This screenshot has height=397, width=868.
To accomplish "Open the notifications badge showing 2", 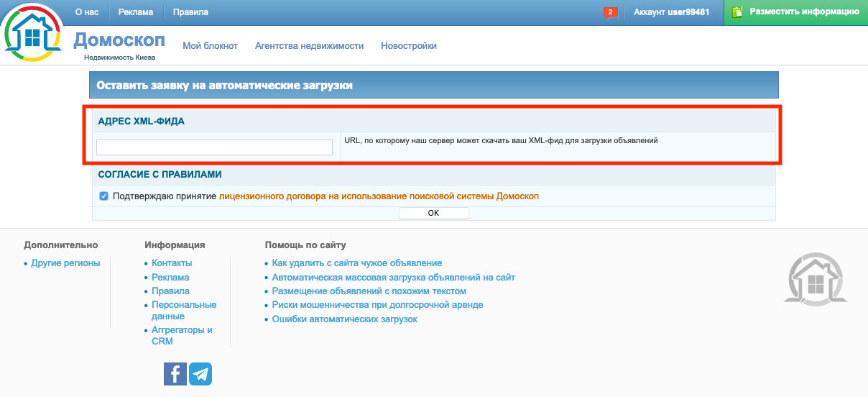I will (611, 12).
